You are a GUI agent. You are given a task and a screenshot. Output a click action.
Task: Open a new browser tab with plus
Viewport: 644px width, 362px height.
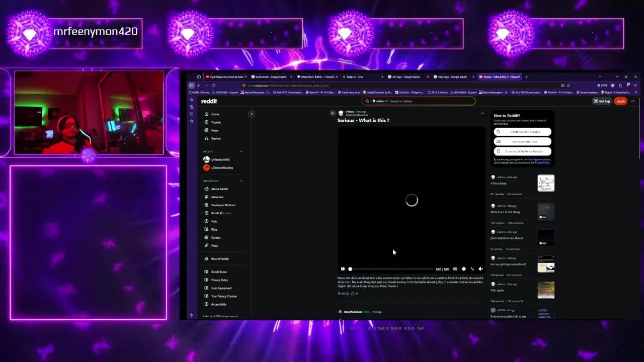[x=526, y=77]
